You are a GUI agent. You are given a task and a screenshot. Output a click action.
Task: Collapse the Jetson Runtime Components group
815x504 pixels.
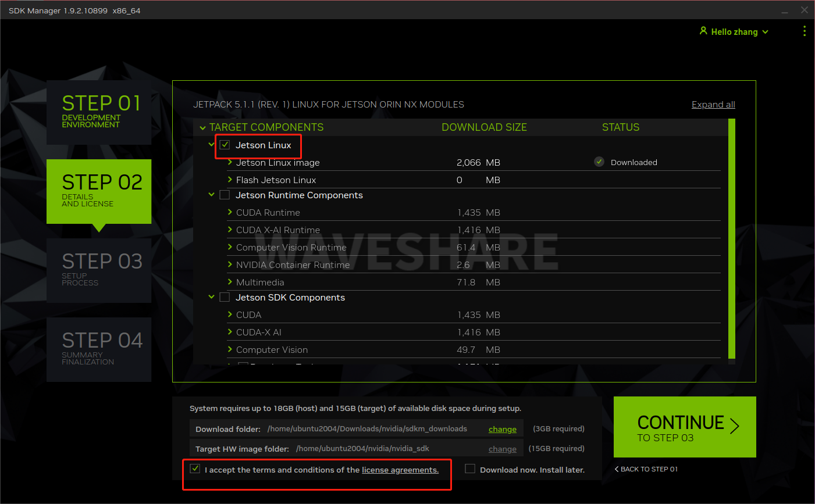click(212, 195)
